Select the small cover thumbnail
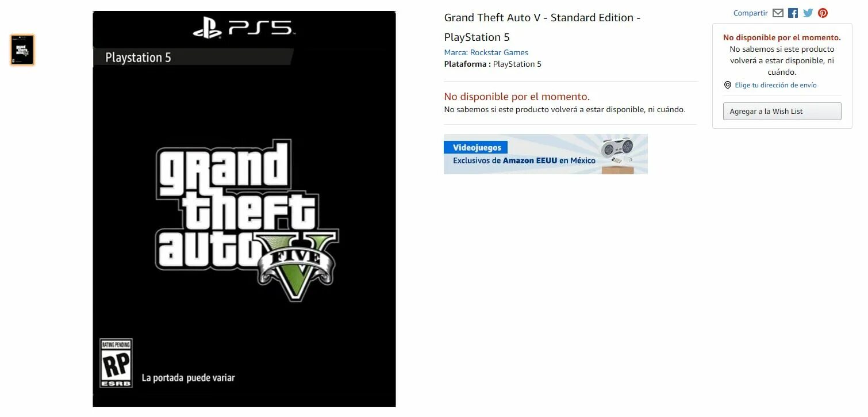 click(22, 50)
